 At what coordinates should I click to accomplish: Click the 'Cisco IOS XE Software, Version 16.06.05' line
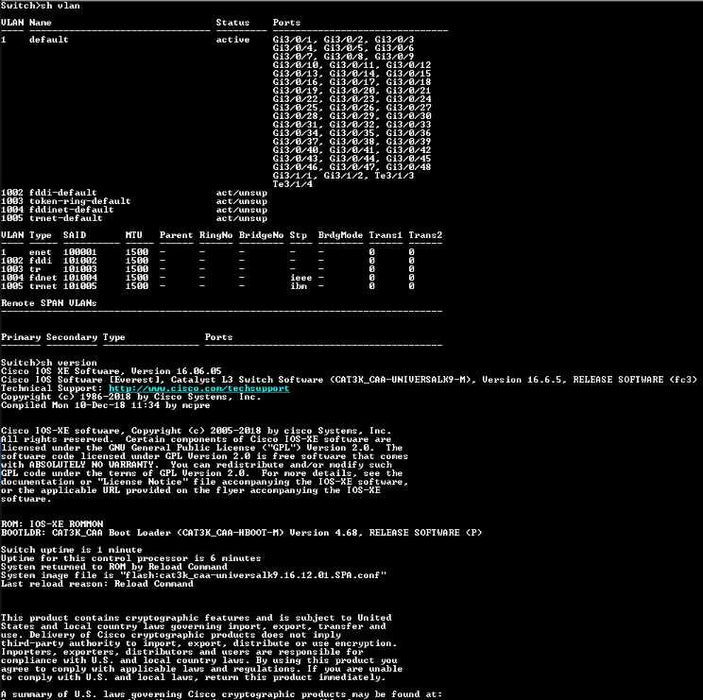(x=111, y=371)
